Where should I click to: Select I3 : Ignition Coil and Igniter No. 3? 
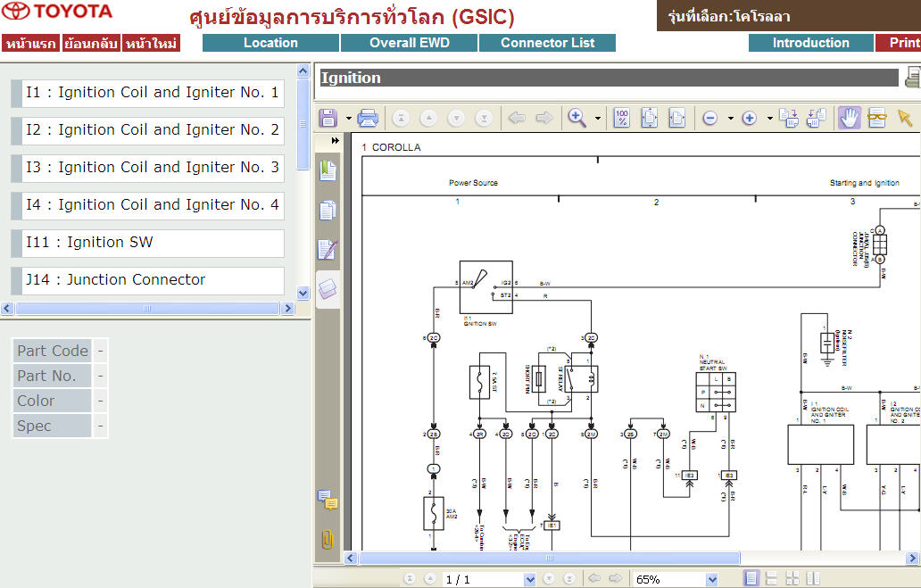coord(147,168)
